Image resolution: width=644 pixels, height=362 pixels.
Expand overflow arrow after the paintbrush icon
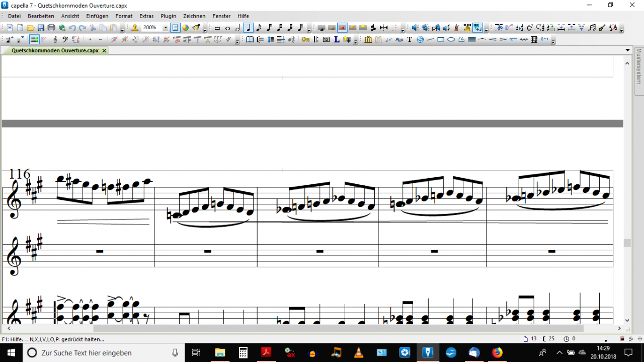[205, 30]
